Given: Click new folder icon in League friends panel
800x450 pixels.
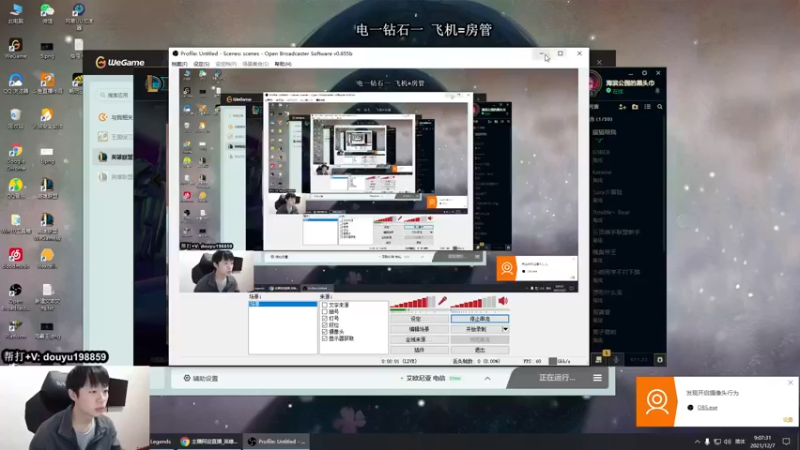Looking at the screenshot, I should pyautogui.click(x=635, y=107).
